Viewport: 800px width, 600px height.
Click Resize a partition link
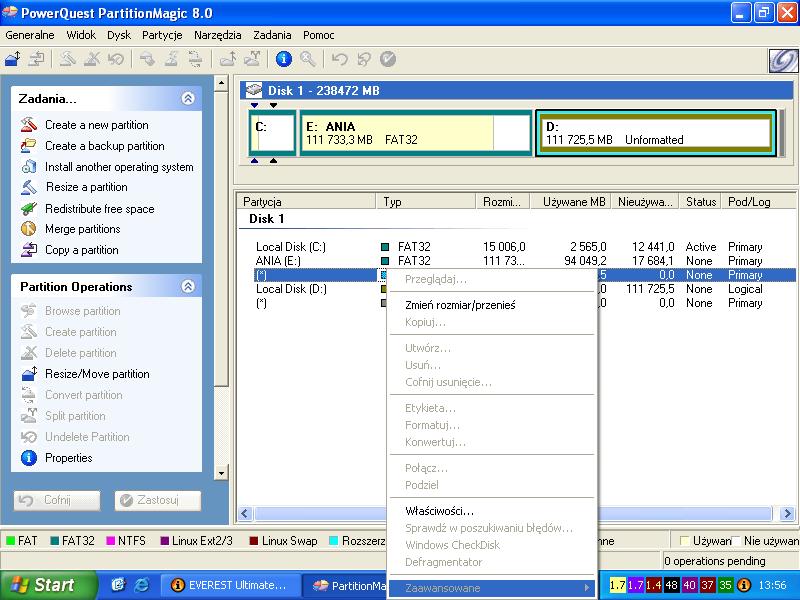86,187
